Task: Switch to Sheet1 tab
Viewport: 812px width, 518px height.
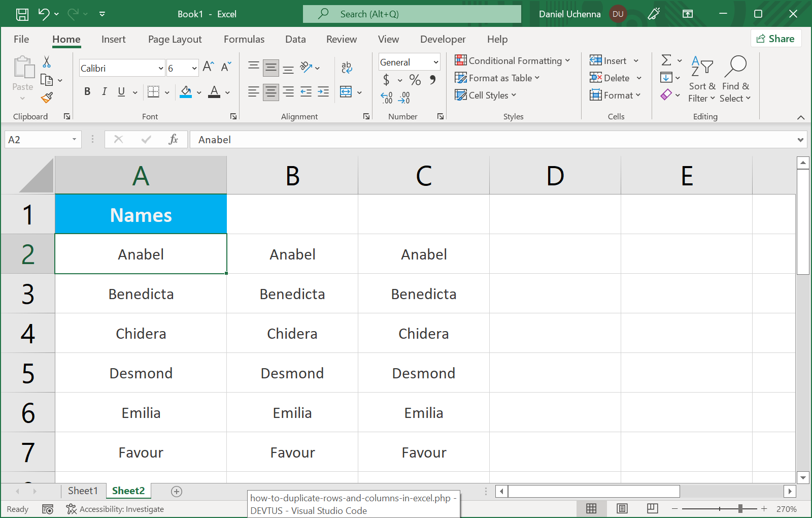Action: 82,491
